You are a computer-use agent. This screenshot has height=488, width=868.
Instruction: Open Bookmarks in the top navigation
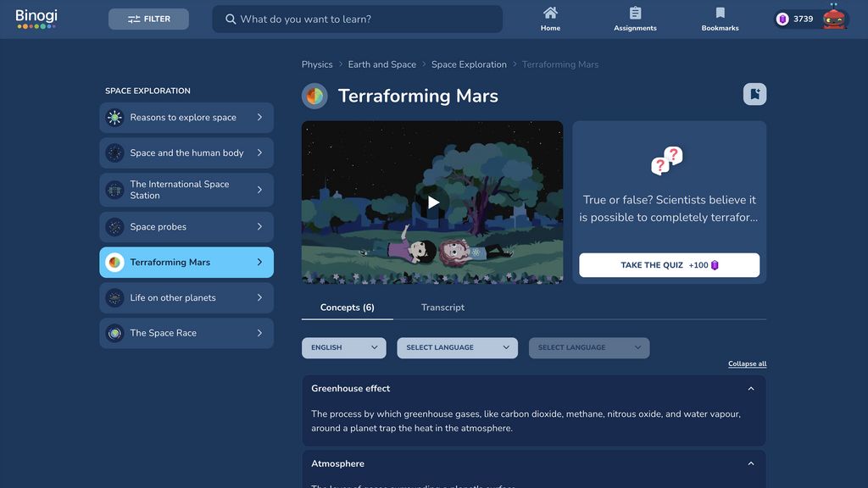[x=720, y=19]
